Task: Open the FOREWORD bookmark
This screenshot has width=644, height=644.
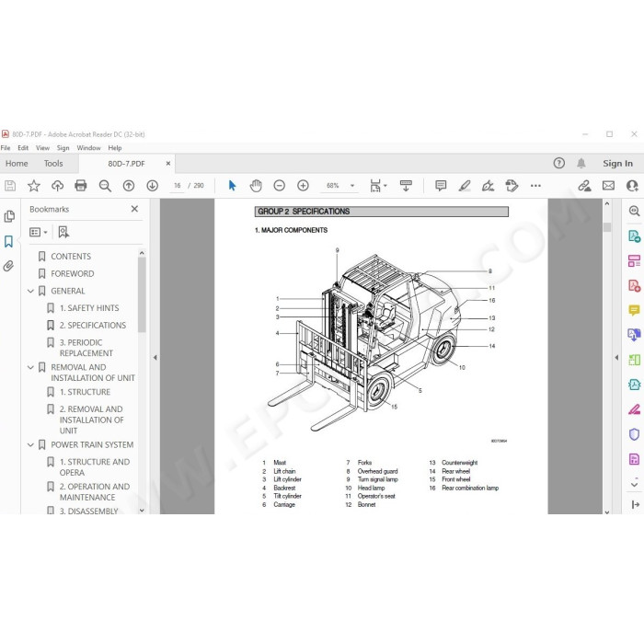Action: (73, 274)
